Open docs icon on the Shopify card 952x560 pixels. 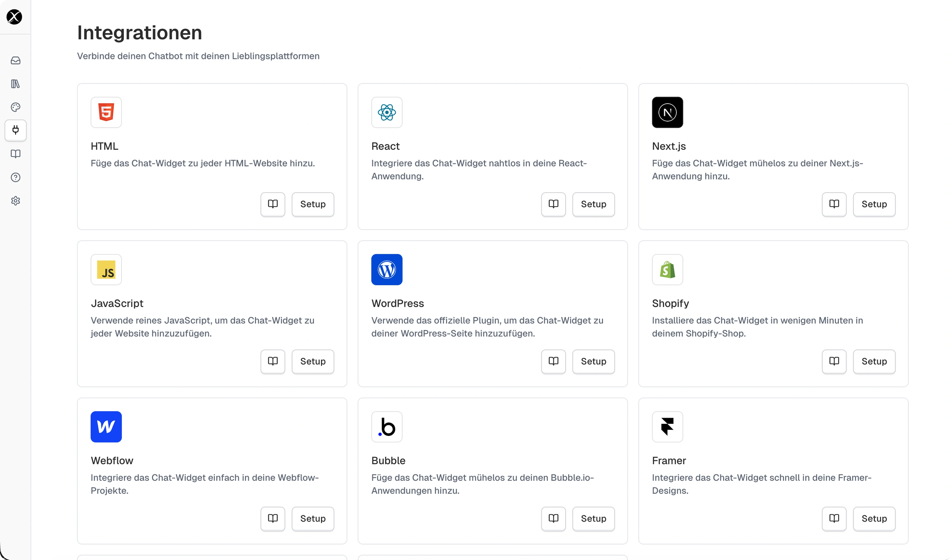point(834,361)
